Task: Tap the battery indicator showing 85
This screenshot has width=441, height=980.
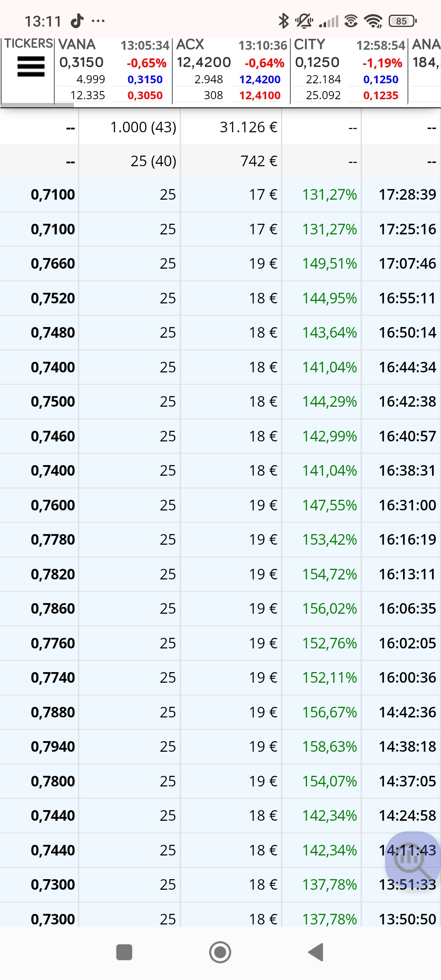Action: [403, 21]
